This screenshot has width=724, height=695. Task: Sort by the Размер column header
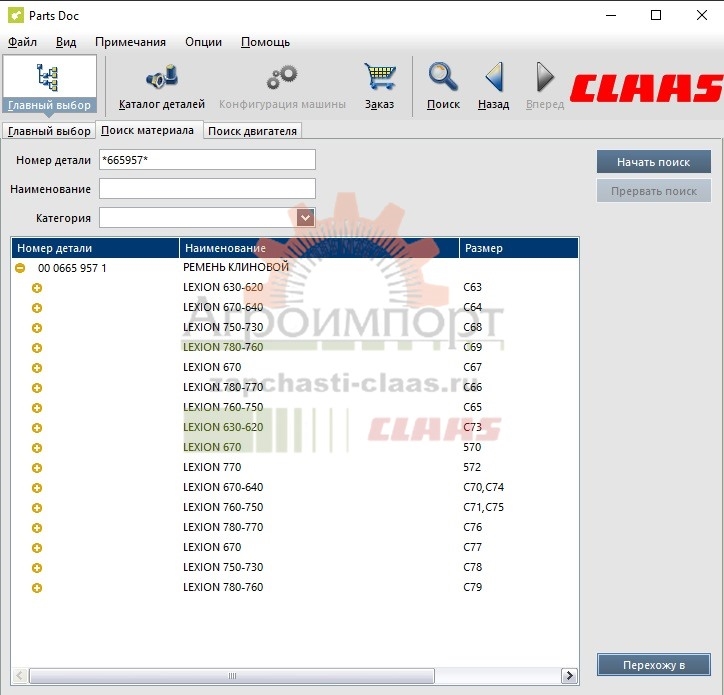point(519,248)
